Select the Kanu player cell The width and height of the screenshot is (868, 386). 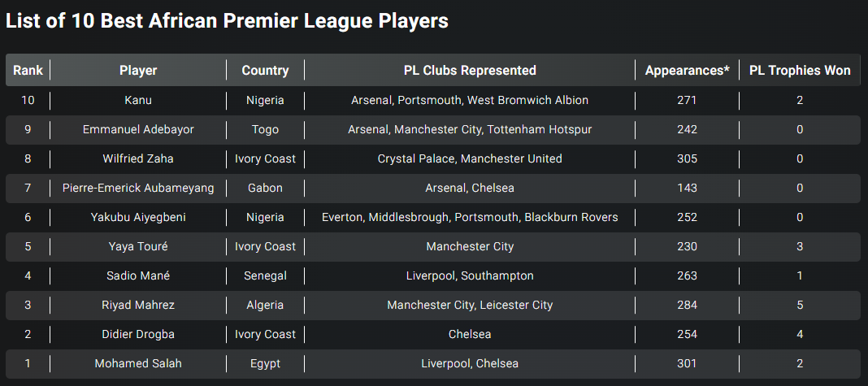pyautogui.click(x=138, y=100)
